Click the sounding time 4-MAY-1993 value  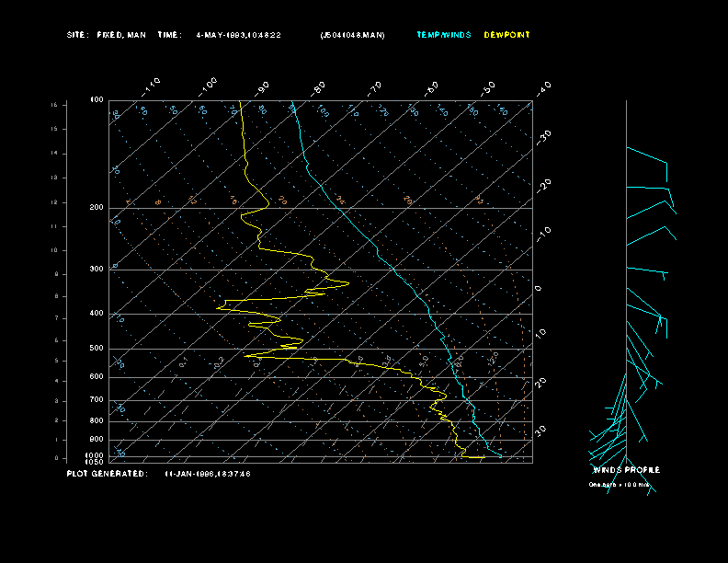tap(239, 35)
